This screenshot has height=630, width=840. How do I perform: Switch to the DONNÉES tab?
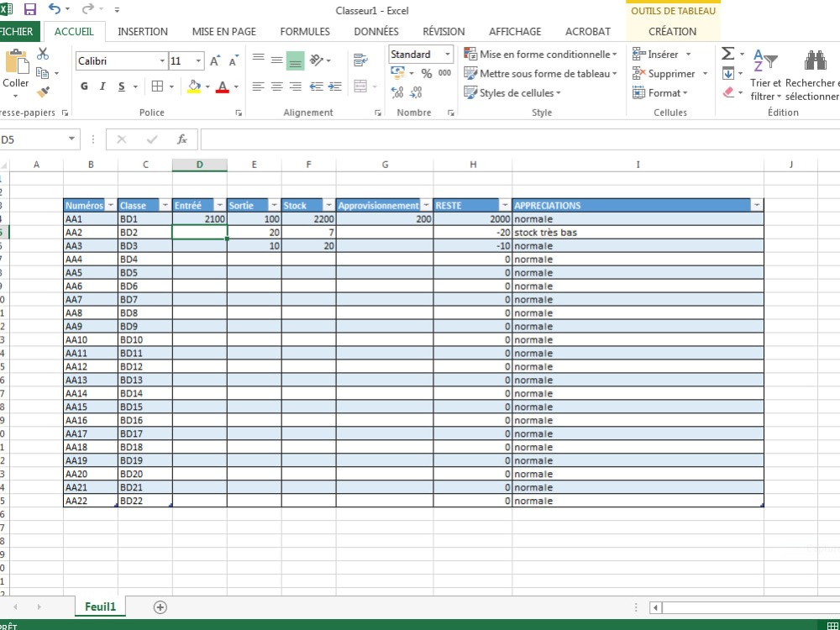(x=376, y=32)
